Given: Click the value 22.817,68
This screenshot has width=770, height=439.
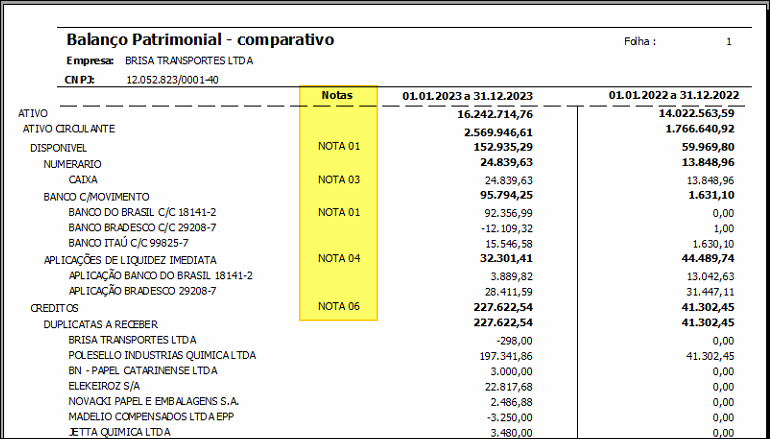Looking at the screenshot, I should (509, 387).
